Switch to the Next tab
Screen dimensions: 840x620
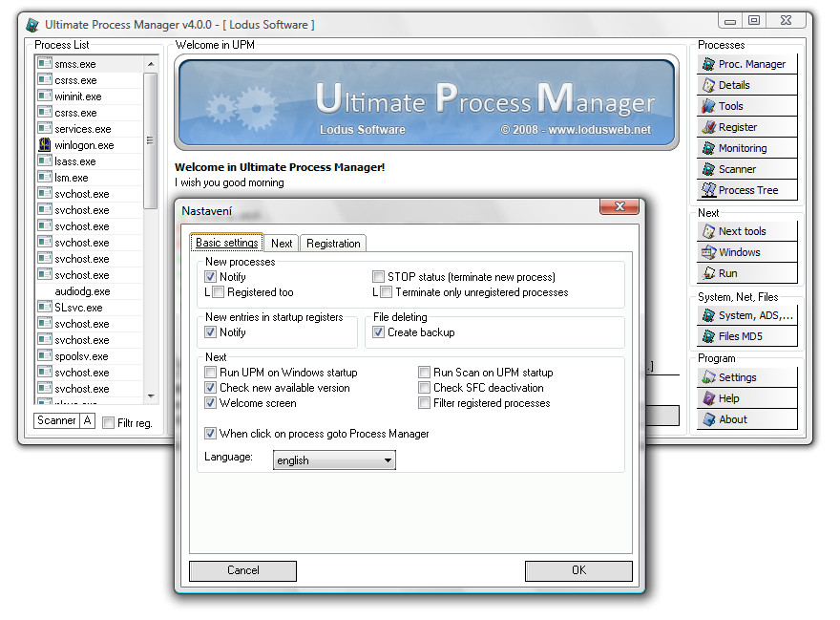[x=282, y=244]
